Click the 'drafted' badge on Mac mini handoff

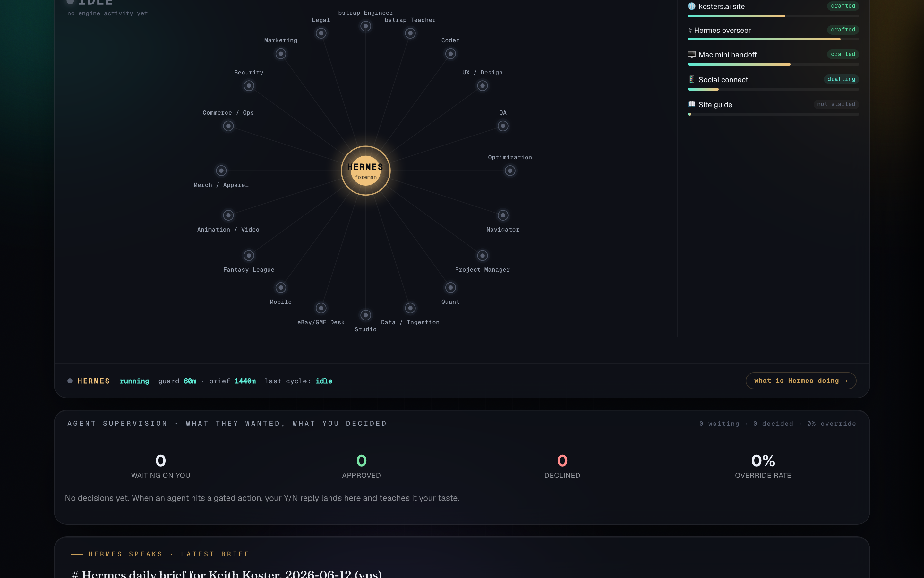point(843,54)
